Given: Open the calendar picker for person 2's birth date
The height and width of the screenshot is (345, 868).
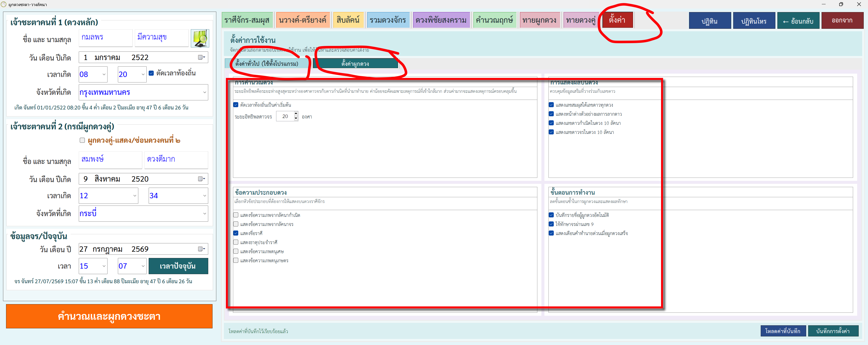Looking at the screenshot, I should click(201, 179).
